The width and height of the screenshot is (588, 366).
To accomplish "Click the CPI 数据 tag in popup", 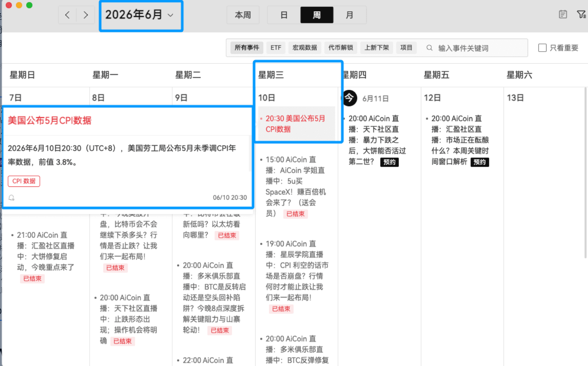I will click(24, 181).
